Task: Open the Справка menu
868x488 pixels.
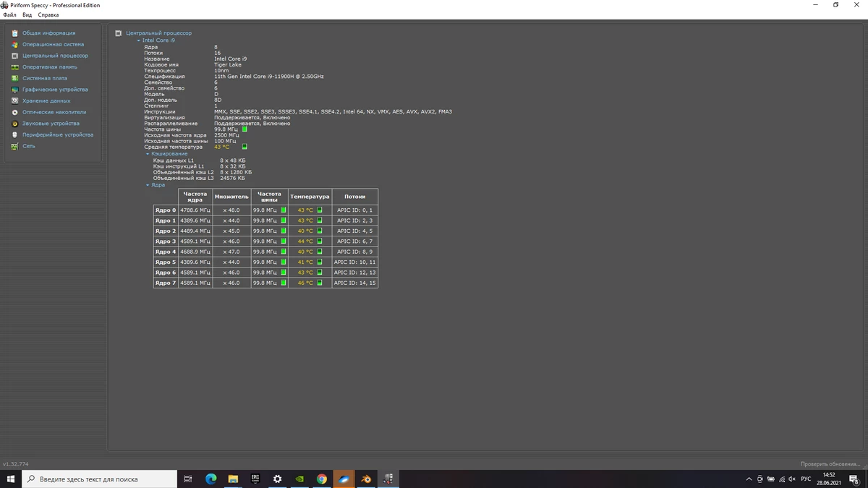Action: click(48, 14)
